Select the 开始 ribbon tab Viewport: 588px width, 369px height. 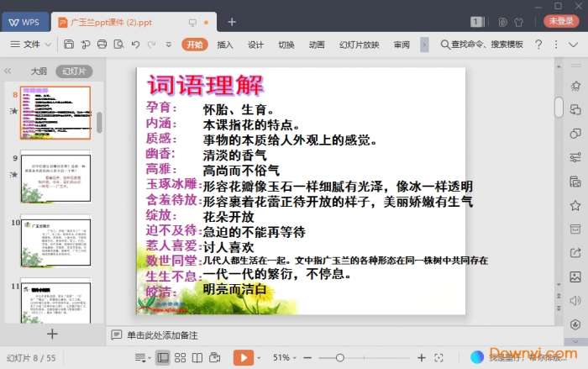tap(195, 45)
